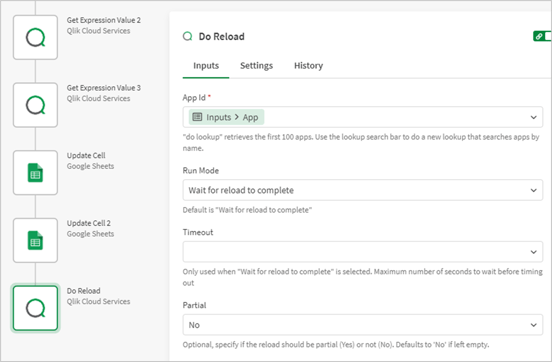
Task: Click the Do Reload block label text
Action: click(x=83, y=291)
